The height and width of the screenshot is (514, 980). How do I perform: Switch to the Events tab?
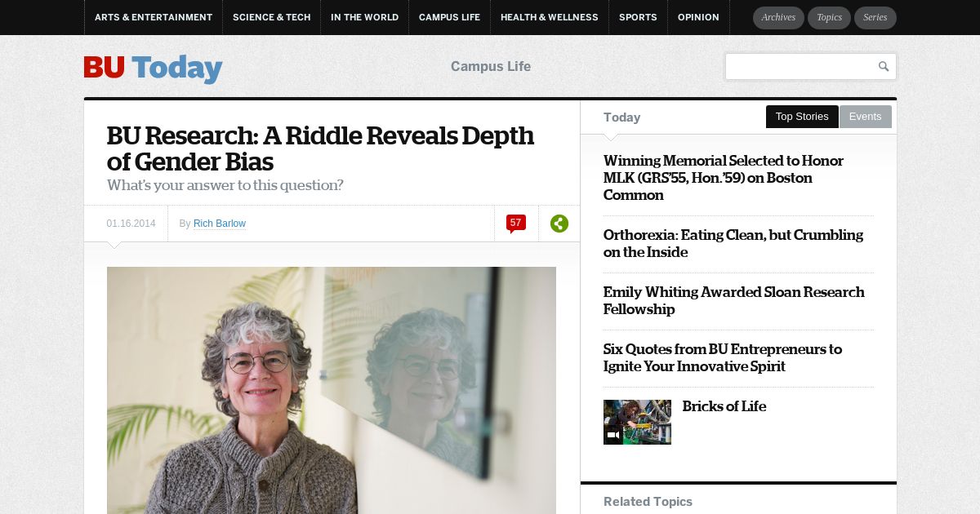pyautogui.click(x=865, y=117)
